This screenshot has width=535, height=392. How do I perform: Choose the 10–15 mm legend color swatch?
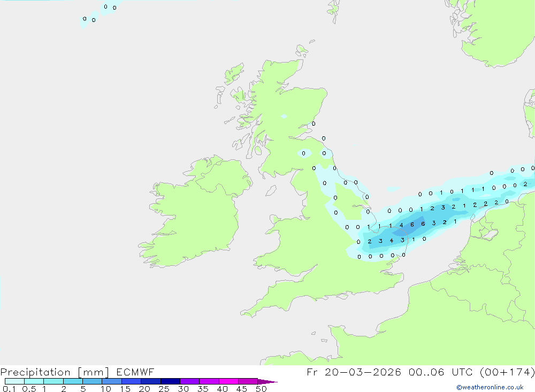[112, 381]
